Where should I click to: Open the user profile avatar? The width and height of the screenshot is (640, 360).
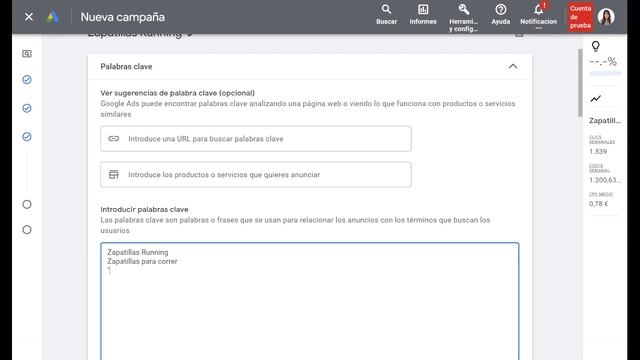pos(606,17)
